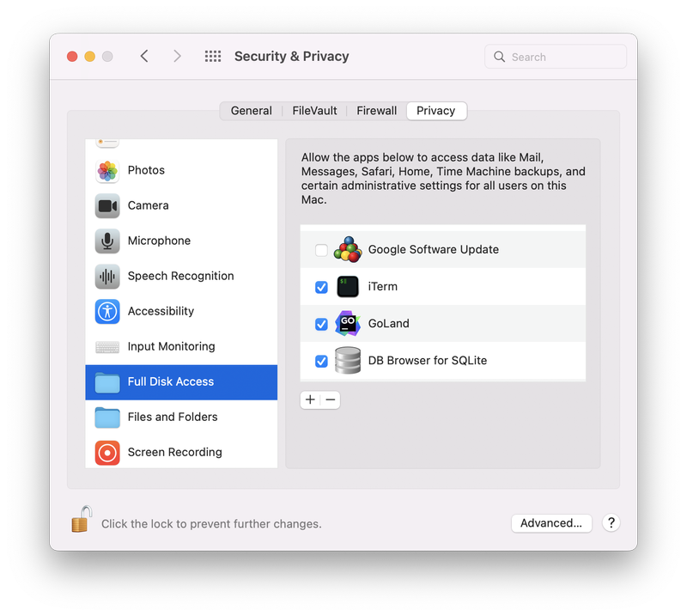The height and width of the screenshot is (616, 687).
Task: Click the Full Disk Access folder icon
Action: [x=106, y=382]
